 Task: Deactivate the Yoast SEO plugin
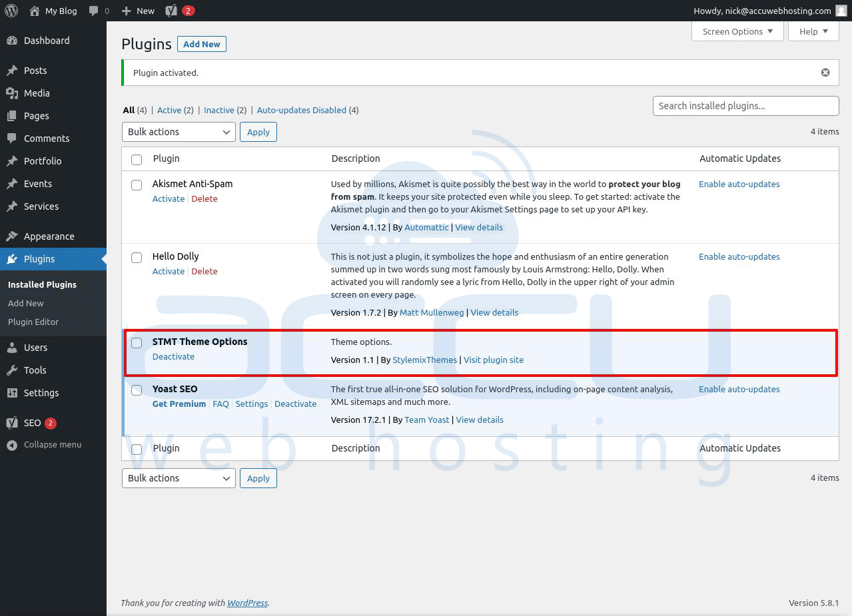296,404
